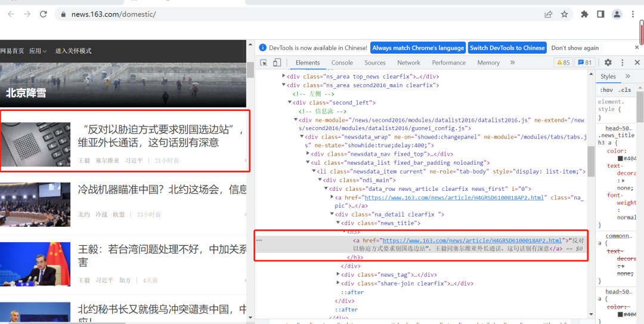Click the na_pic anchor href link
Screen dimensions: 644x324
pyautogui.click(x=454, y=198)
